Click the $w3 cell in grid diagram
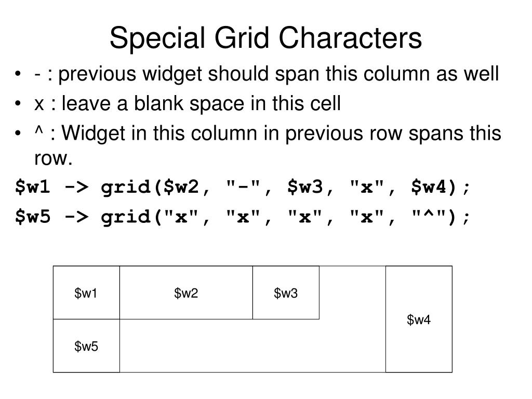Viewport: 532px width, 399px height. coord(286,292)
